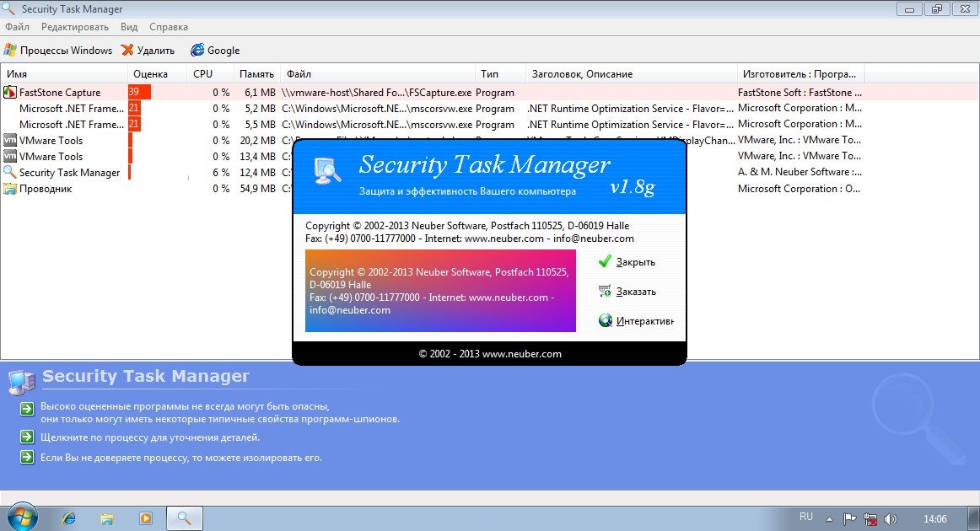The width and height of the screenshot is (980, 531).
Task: Show hidden tray icons arrow
Action: pyautogui.click(x=829, y=519)
